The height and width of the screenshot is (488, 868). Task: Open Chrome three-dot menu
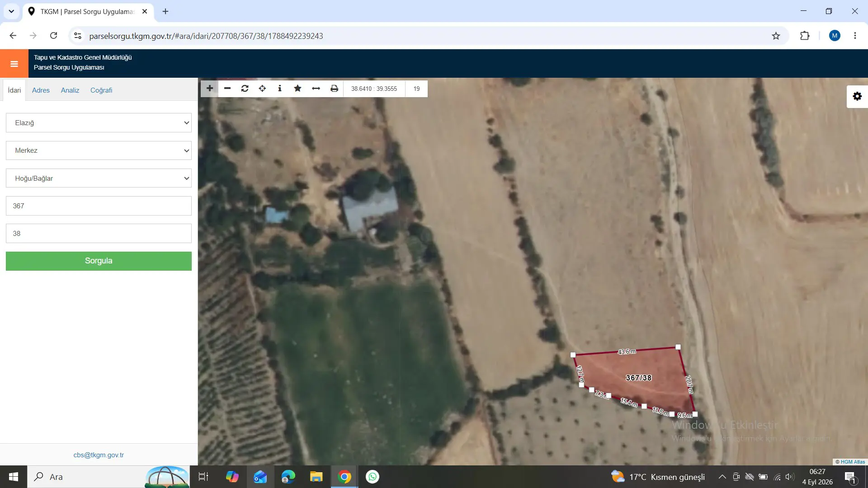tap(855, 36)
